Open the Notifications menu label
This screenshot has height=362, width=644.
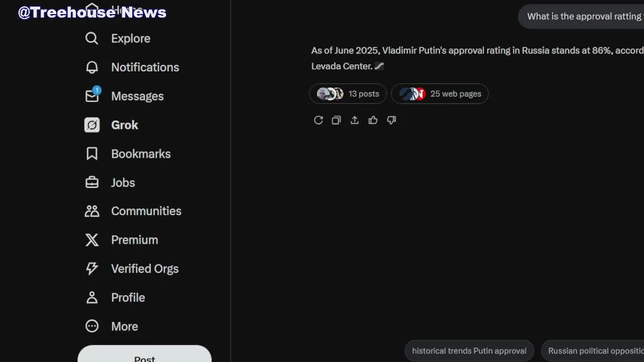[145, 67]
